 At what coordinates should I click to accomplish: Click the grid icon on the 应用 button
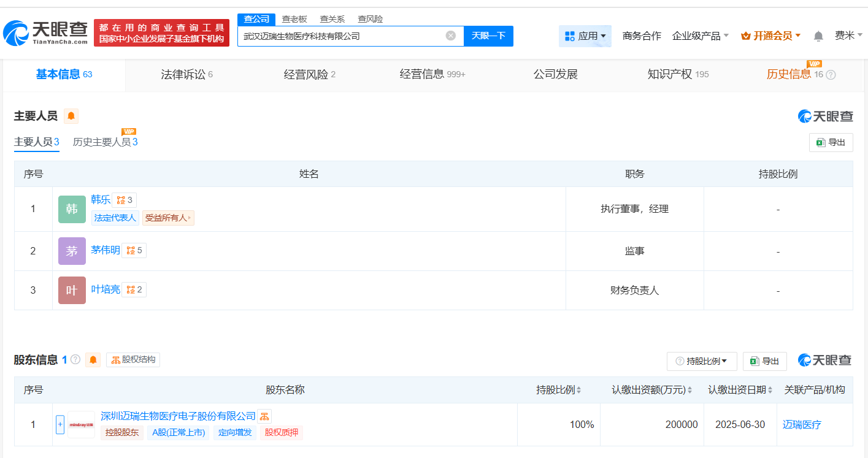(x=569, y=36)
